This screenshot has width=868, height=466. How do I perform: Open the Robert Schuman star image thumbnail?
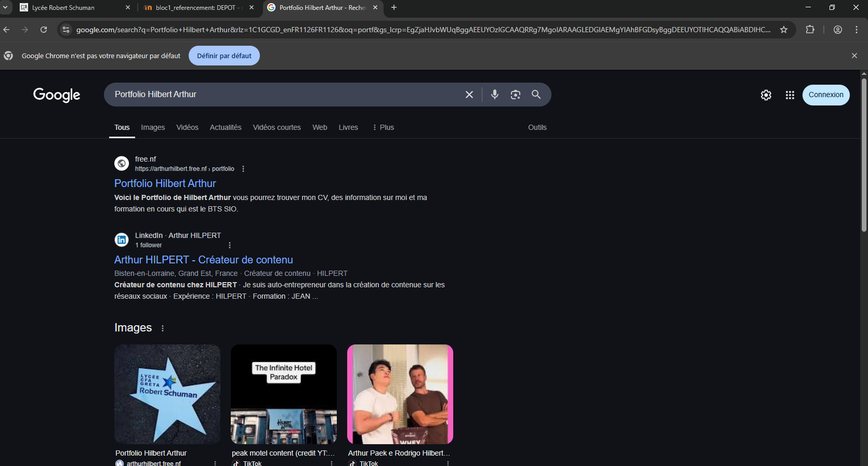(167, 394)
